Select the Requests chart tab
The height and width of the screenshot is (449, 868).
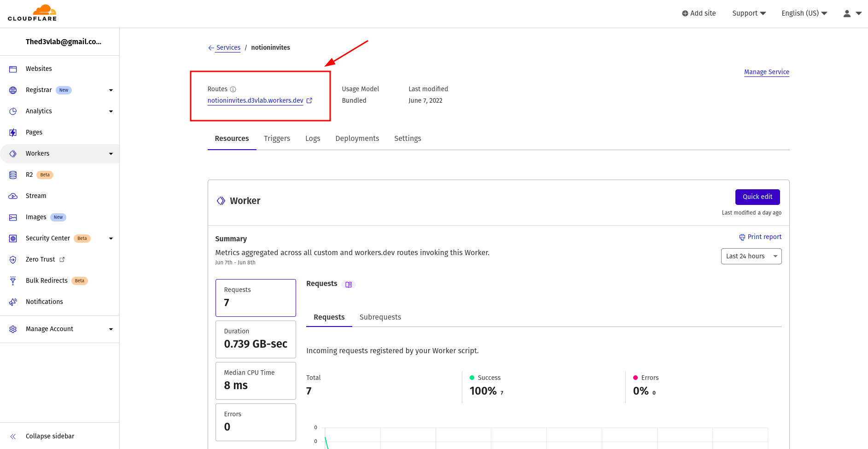329,317
